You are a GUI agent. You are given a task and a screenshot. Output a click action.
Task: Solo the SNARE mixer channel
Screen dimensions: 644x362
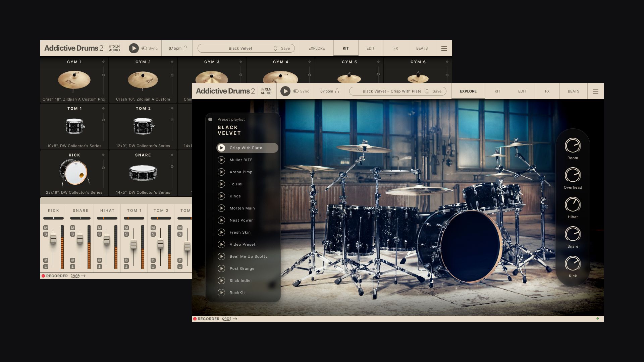tap(72, 234)
